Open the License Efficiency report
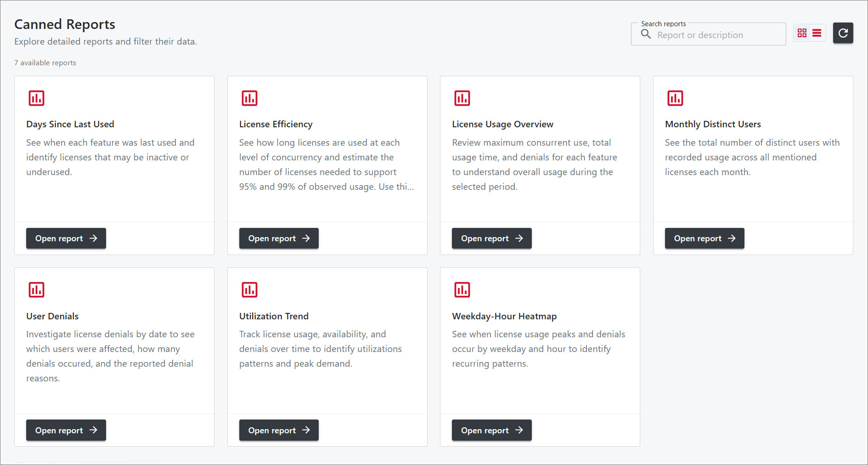868x465 pixels. (279, 238)
